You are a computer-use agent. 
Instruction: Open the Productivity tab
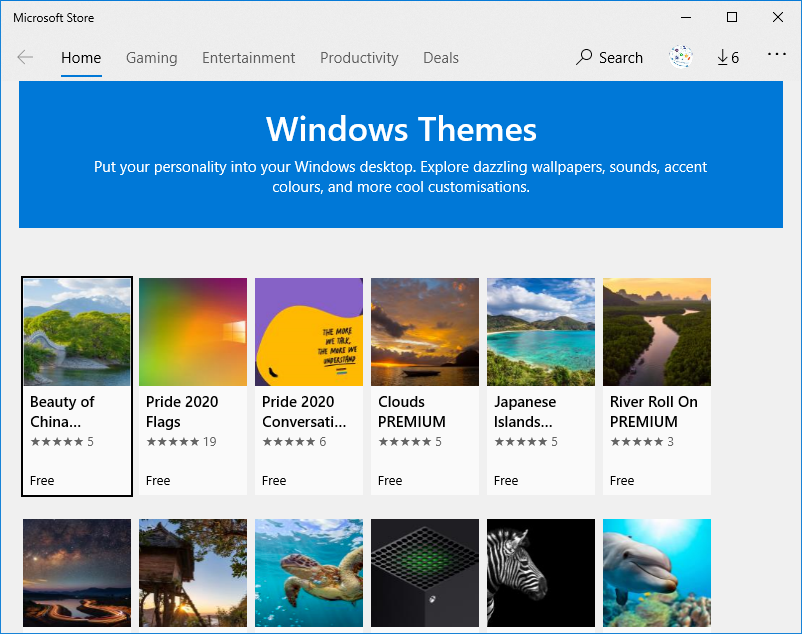[x=359, y=58]
